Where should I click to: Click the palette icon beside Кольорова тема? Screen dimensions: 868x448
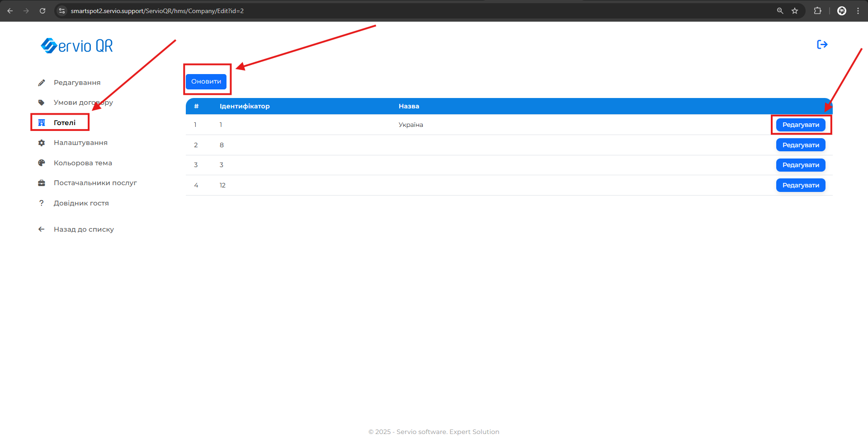42,163
